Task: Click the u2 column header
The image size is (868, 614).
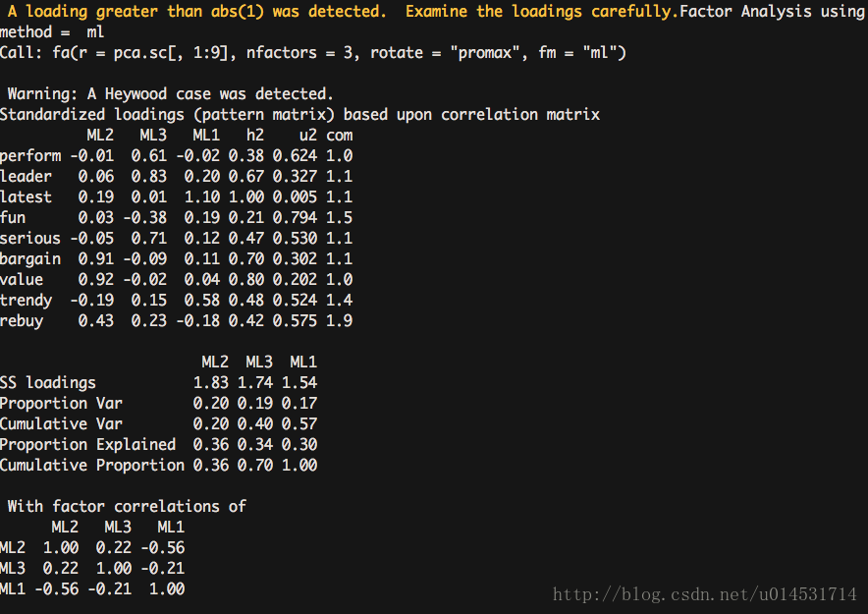Action: click(307, 136)
